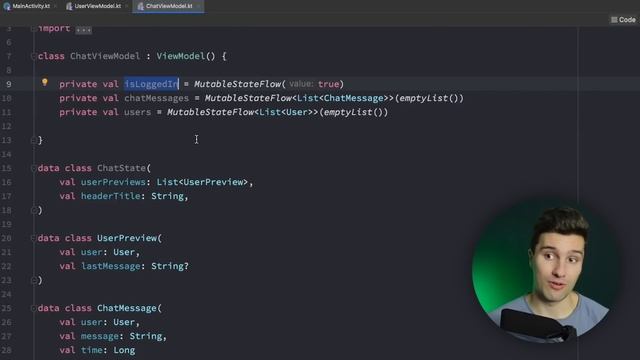Collapse the UserPreview data class fold marker
Screen dimensions: 640x360
tap(33, 238)
